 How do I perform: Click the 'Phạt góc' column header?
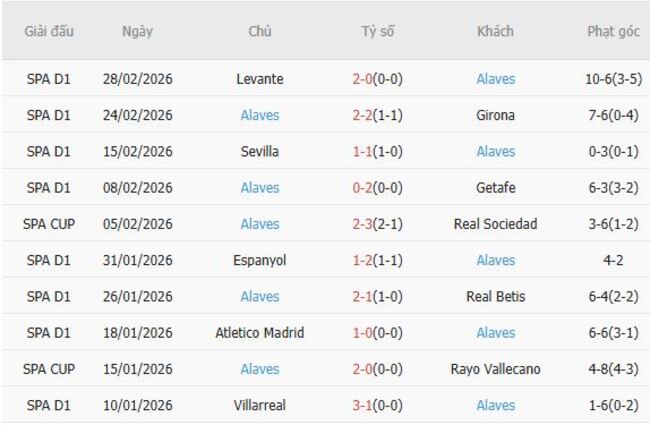coord(613,31)
